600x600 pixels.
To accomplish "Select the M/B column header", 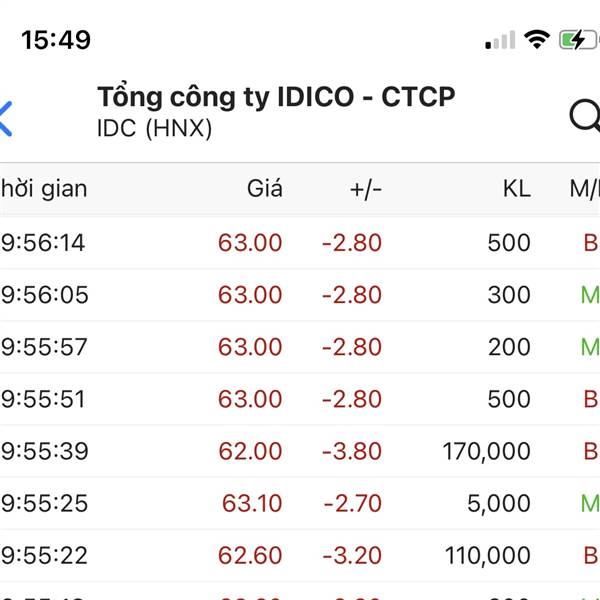I will (x=585, y=189).
